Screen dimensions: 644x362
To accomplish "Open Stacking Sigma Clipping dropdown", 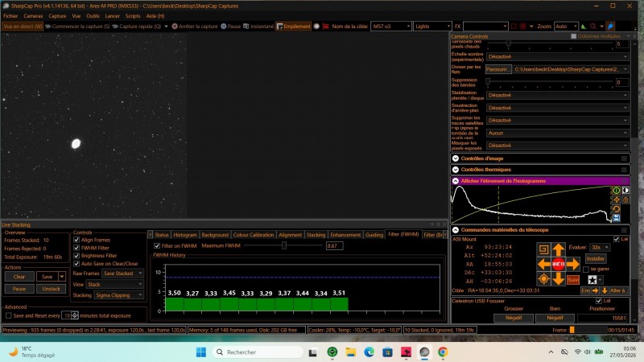I will click(118, 295).
